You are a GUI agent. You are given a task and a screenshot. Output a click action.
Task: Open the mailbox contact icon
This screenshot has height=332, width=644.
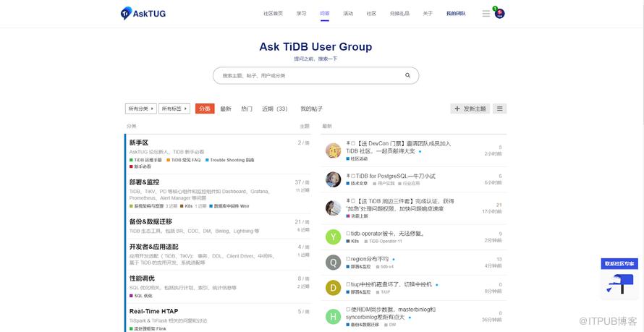pyautogui.click(x=619, y=284)
